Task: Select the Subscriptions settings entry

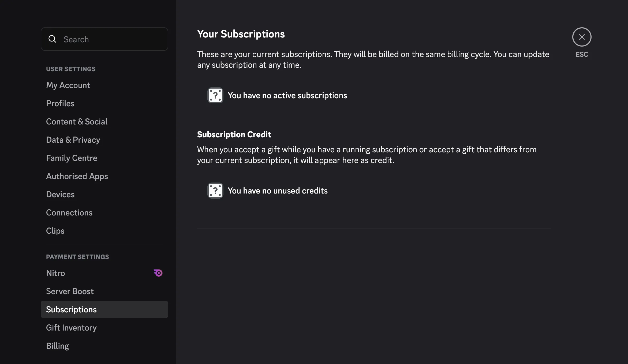Action: [x=71, y=309]
